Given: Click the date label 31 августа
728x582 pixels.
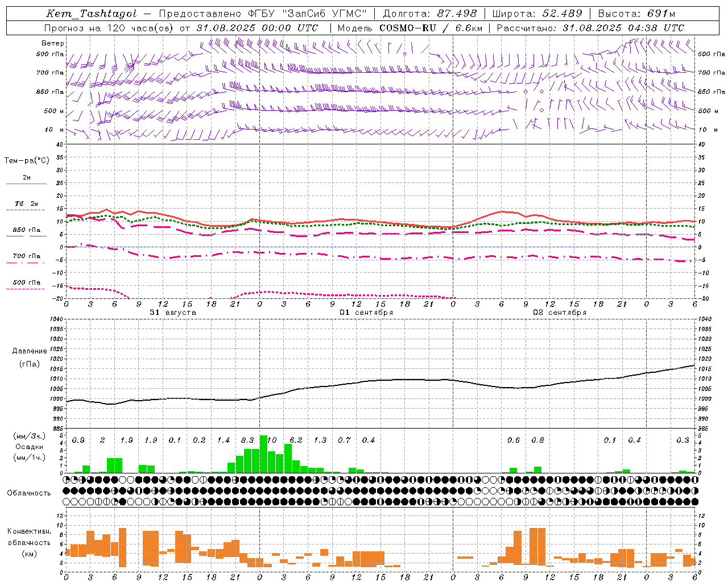Looking at the screenshot, I should (173, 313).
